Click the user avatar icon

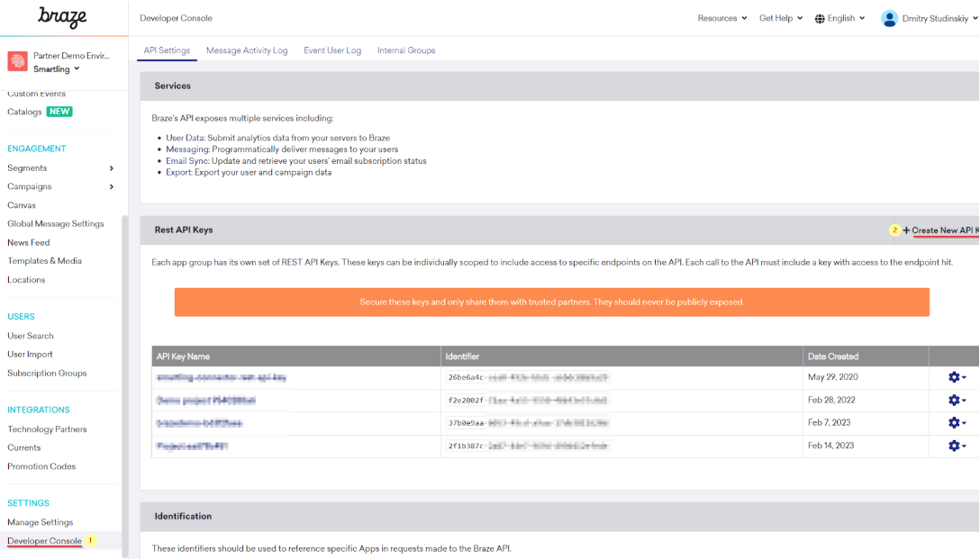(x=889, y=19)
